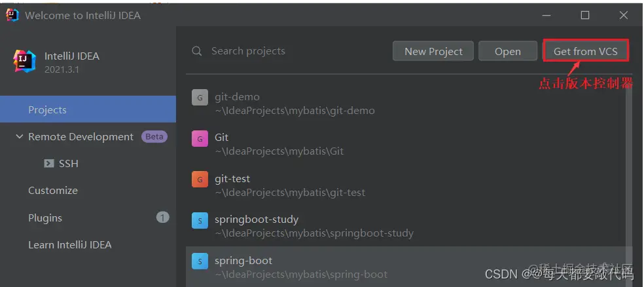Image resolution: width=644 pixels, height=287 pixels.
Task: Open the Plugins tab
Action: tap(45, 218)
